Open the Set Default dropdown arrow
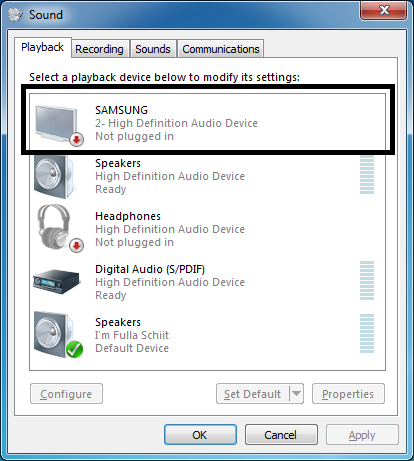 click(x=296, y=394)
